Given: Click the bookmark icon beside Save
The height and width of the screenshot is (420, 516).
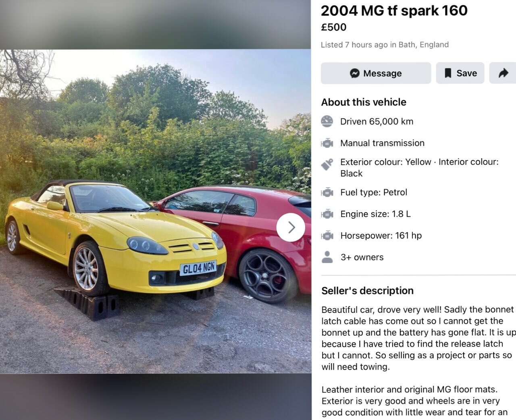Looking at the screenshot, I should 448,73.
